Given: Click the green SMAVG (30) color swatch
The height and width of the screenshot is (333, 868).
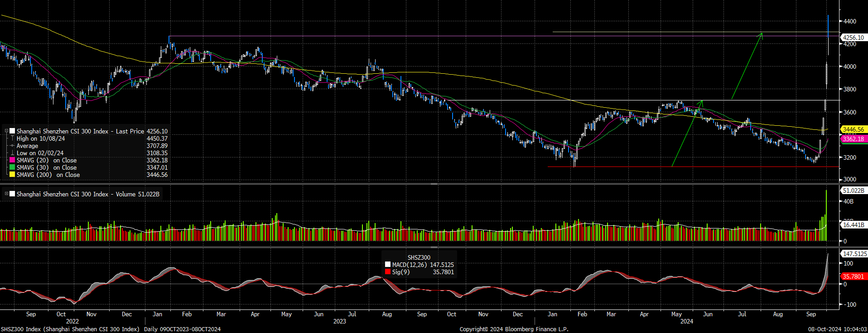Looking at the screenshot, I should [x=13, y=167].
